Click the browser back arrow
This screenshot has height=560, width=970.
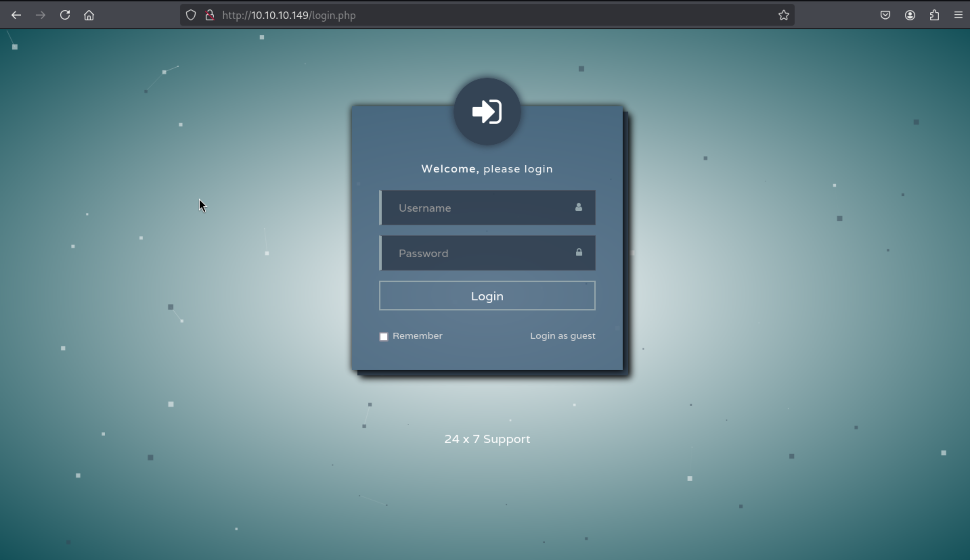coord(16,15)
